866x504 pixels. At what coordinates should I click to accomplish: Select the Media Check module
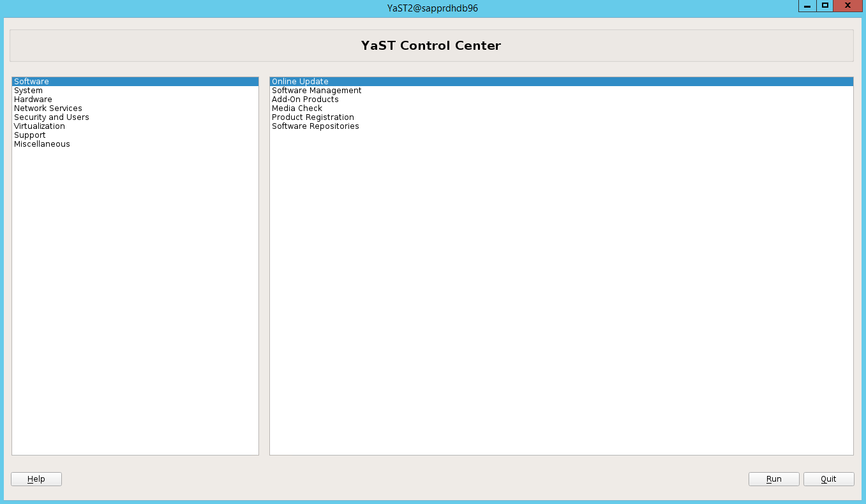click(562, 108)
